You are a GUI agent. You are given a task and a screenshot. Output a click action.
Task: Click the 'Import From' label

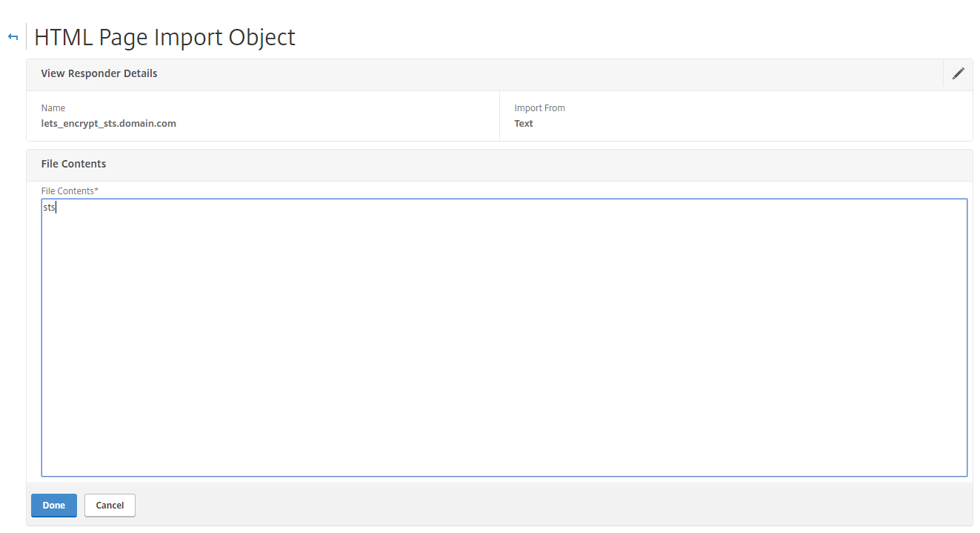click(x=539, y=108)
